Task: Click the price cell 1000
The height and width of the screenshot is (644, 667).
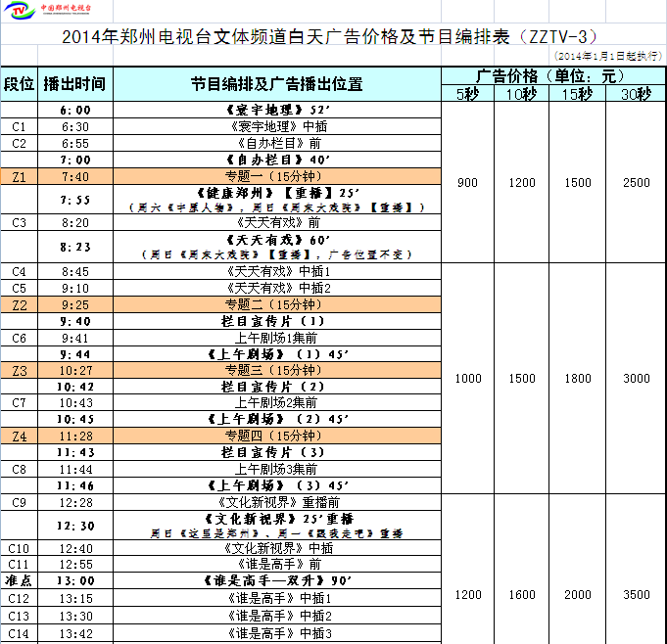Action: click(x=467, y=378)
